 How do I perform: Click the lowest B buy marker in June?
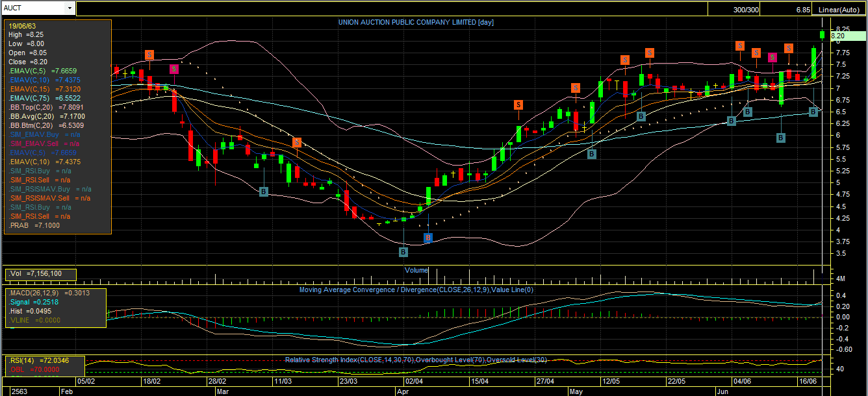coord(781,138)
